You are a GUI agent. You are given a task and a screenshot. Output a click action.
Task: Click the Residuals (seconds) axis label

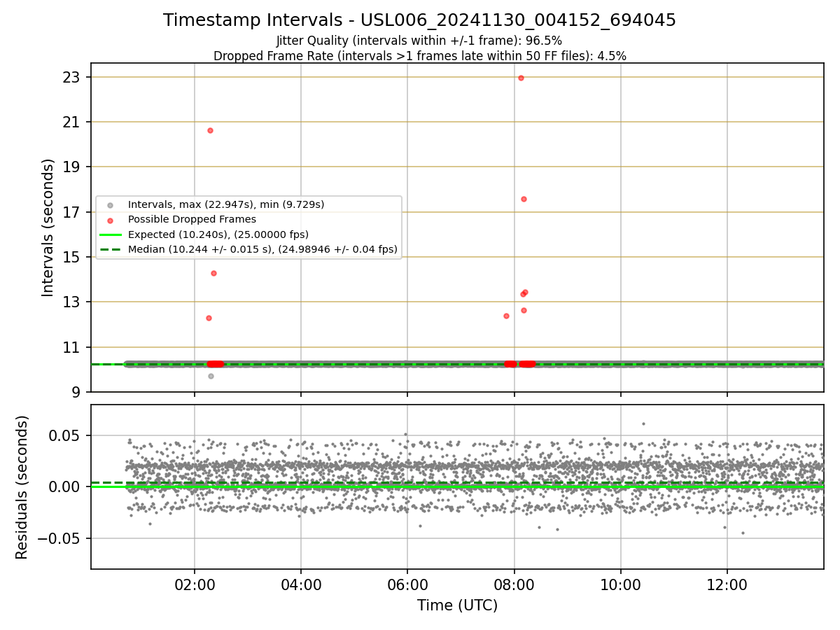[22, 487]
